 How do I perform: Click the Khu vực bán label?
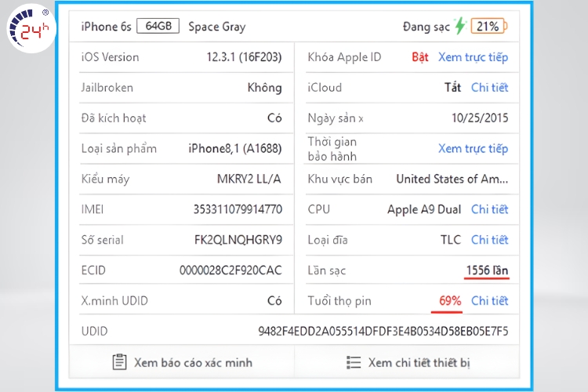tap(339, 179)
